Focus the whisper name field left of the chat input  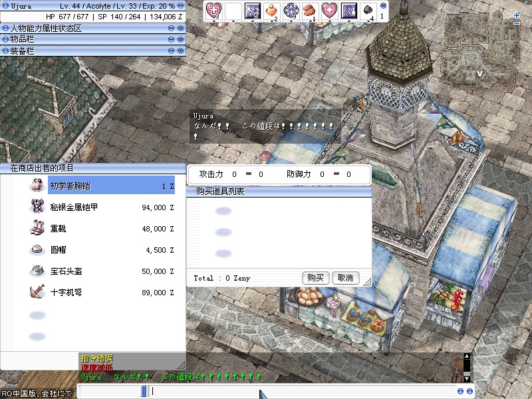pyautogui.click(x=110, y=391)
